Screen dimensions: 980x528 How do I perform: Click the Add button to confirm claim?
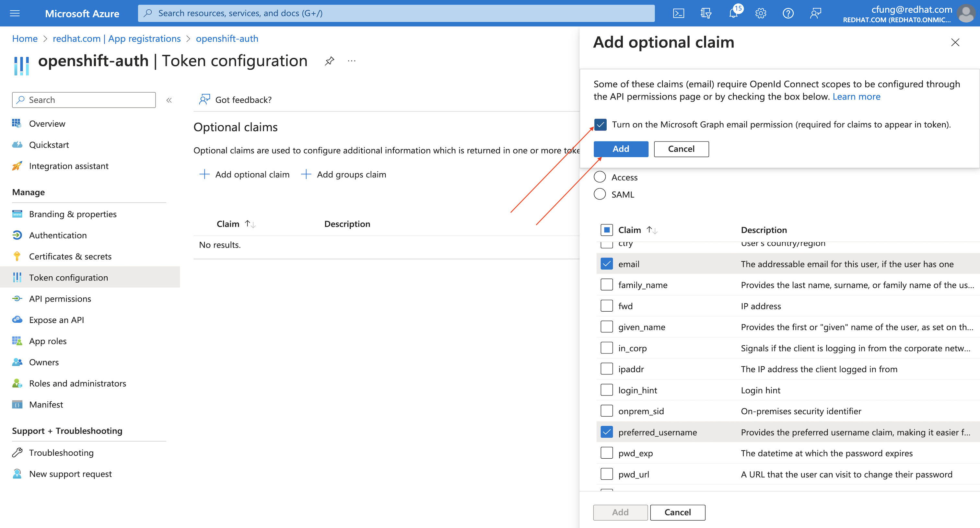click(x=620, y=148)
